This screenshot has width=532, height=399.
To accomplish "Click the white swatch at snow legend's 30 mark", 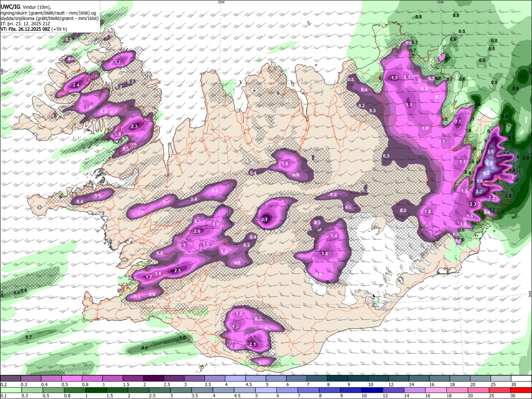I will point(521,379).
